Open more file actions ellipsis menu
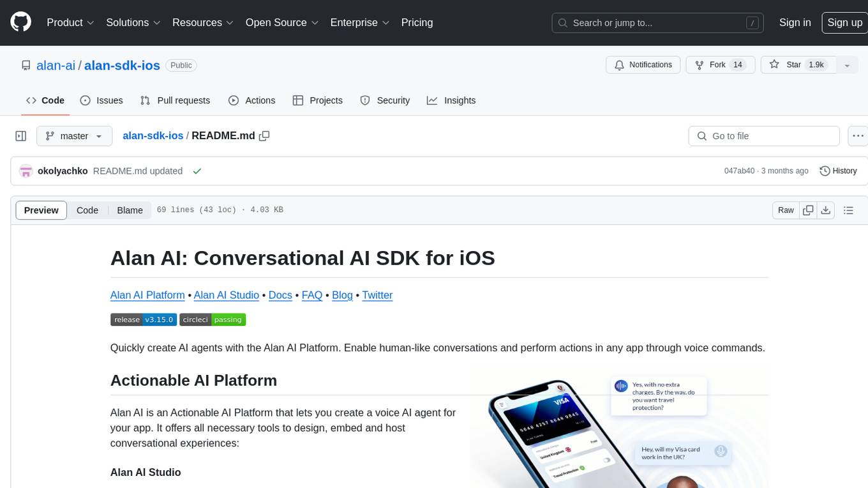Screen dimensions: 868x488 pos(858,136)
